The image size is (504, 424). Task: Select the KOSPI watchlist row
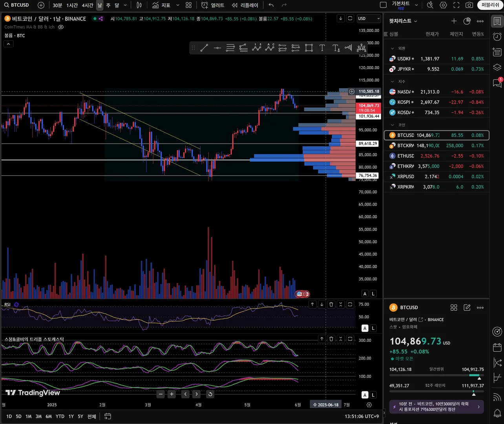[x=436, y=102]
